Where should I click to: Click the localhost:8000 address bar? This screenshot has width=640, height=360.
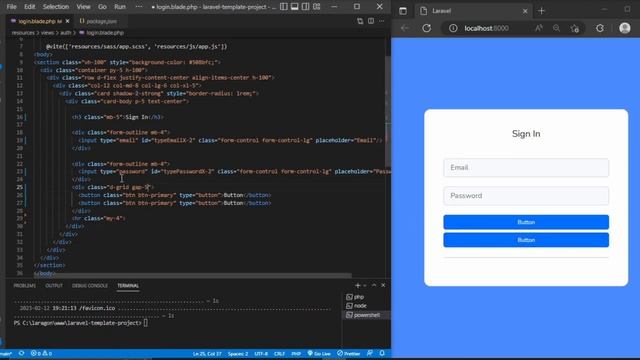(x=487, y=28)
